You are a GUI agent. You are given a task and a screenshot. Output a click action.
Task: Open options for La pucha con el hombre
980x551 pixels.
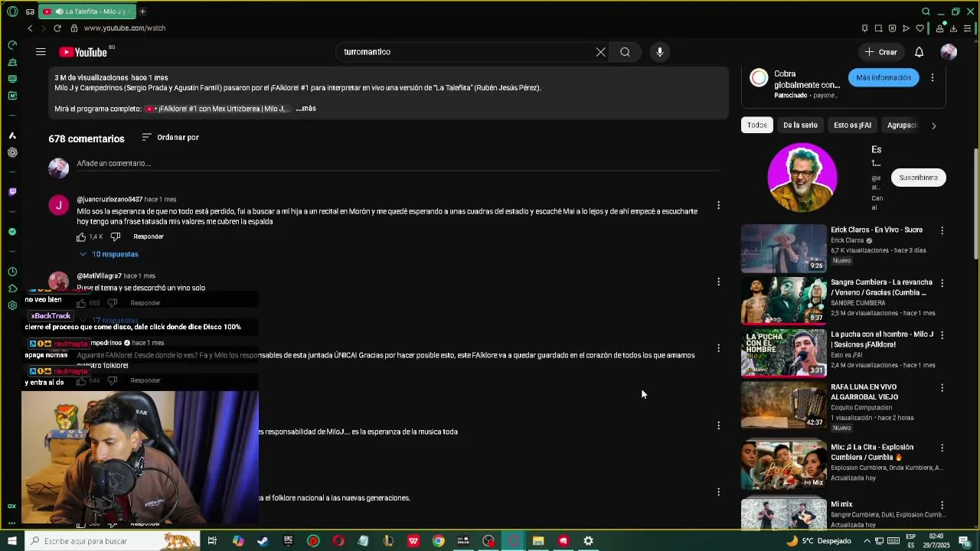point(942,335)
